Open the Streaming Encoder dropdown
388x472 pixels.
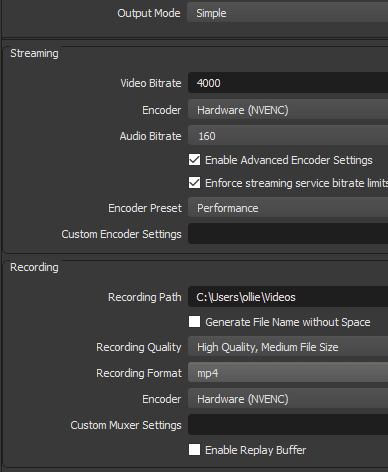288,110
